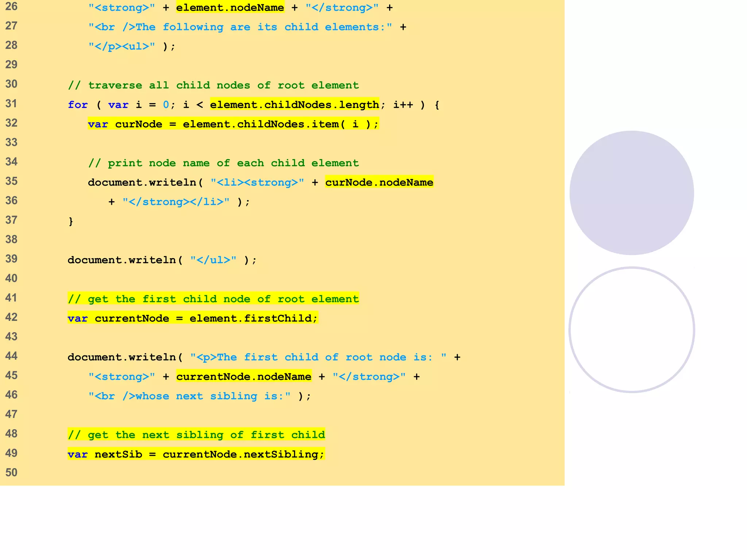The image size is (747, 560).
Task: Click the 'for' keyword on line 31
Action: tap(78, 105)
